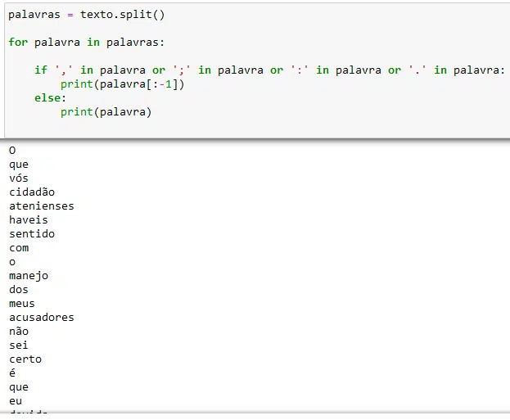Click the output word 'acusadores'
This screenshot has width=510, height=420.
point(42,317)
